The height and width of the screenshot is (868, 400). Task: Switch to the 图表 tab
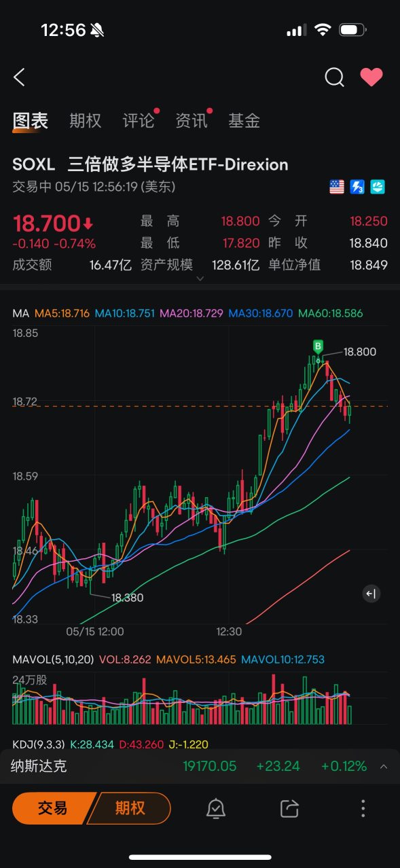31,121
